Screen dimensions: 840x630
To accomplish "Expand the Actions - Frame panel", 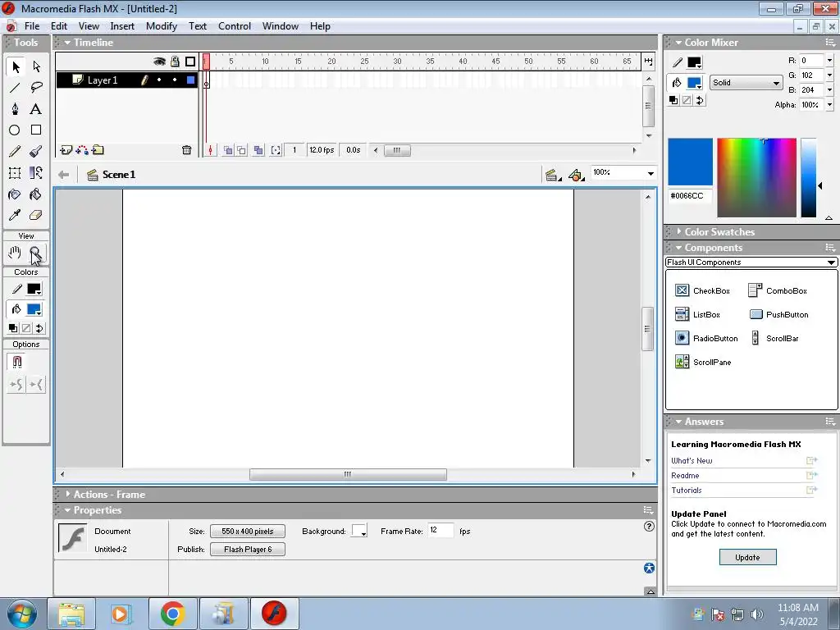I will (x=67, y=494).
